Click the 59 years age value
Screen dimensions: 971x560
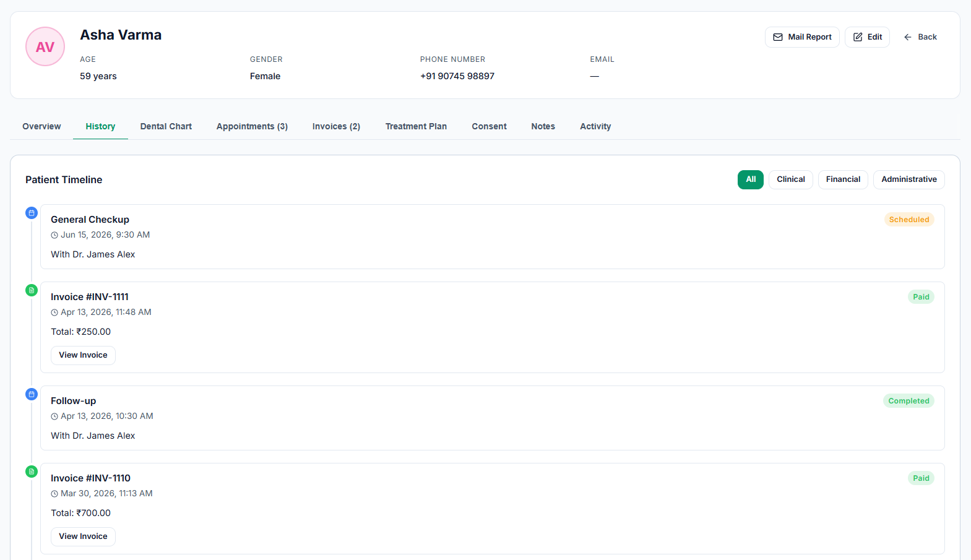98,76
